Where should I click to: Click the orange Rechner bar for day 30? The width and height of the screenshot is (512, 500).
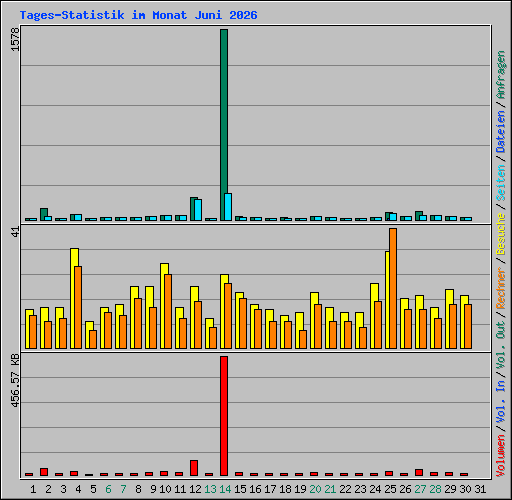click(468, 327)
